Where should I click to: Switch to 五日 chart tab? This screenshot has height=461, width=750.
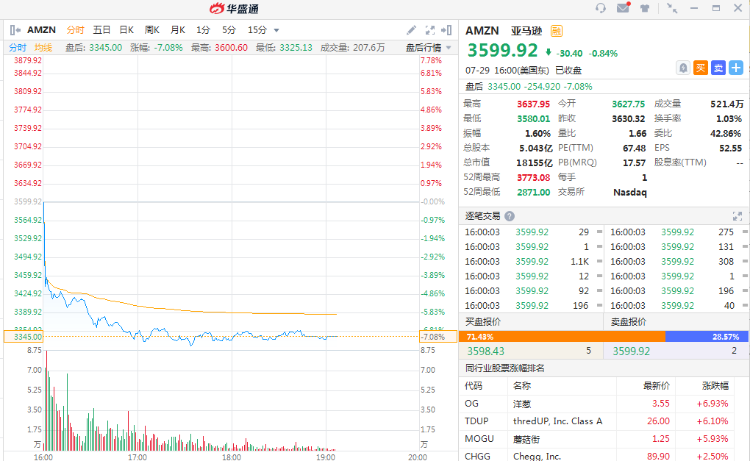point(101,30)
